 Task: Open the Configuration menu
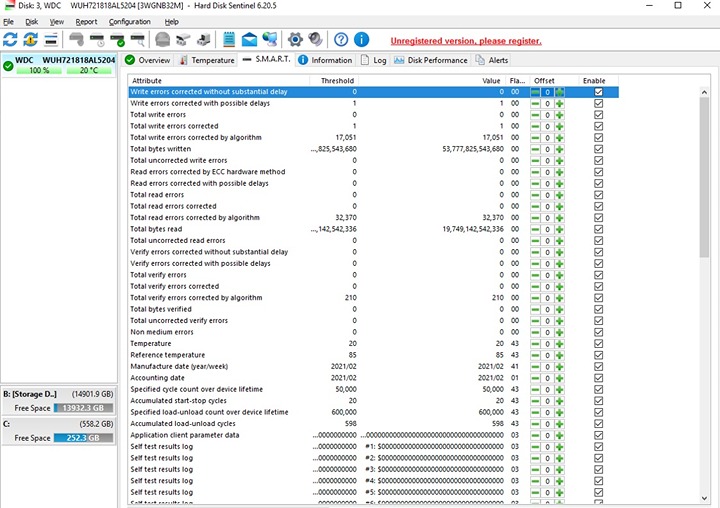tap(129, 22)
